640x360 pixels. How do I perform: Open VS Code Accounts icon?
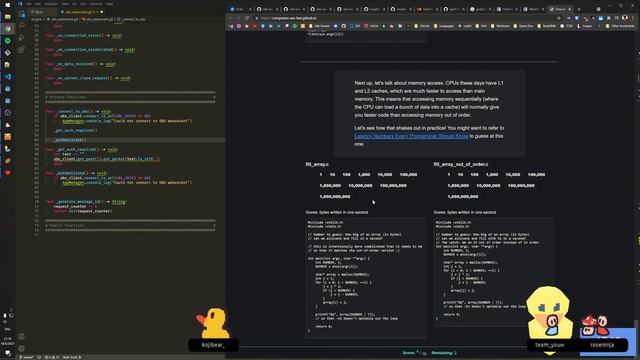[22, 337]
